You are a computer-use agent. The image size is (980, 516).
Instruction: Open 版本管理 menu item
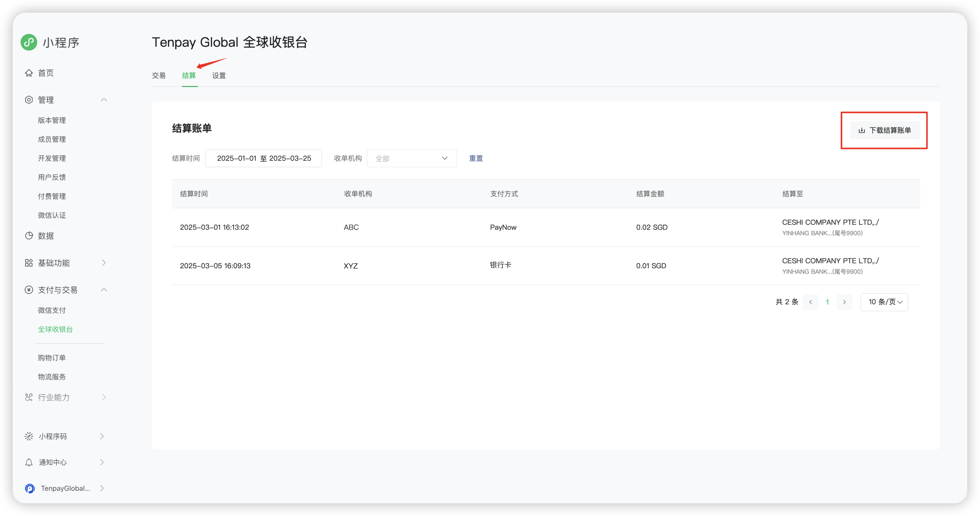click(52, 121)
